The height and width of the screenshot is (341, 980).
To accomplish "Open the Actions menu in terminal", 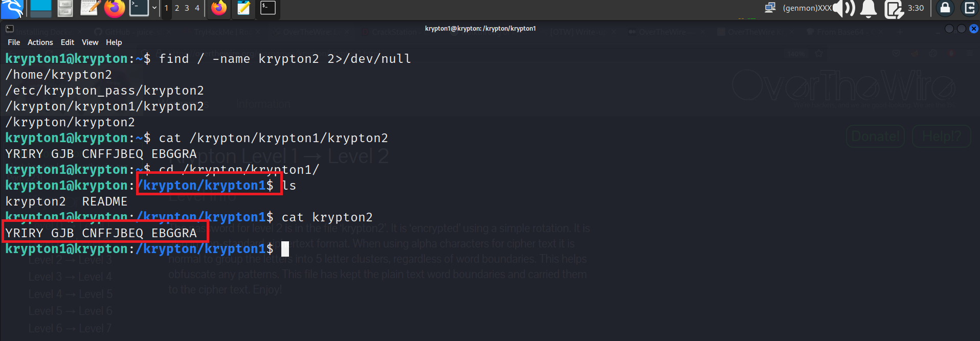I will coord(40,42).
